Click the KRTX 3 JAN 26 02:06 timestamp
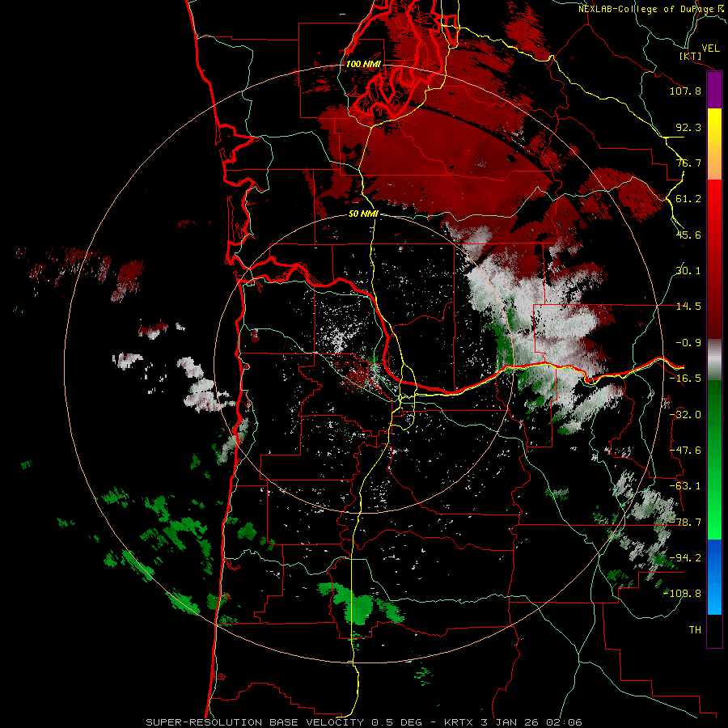Viewport: 728px width, 728px height. click(x=513, y=722)
